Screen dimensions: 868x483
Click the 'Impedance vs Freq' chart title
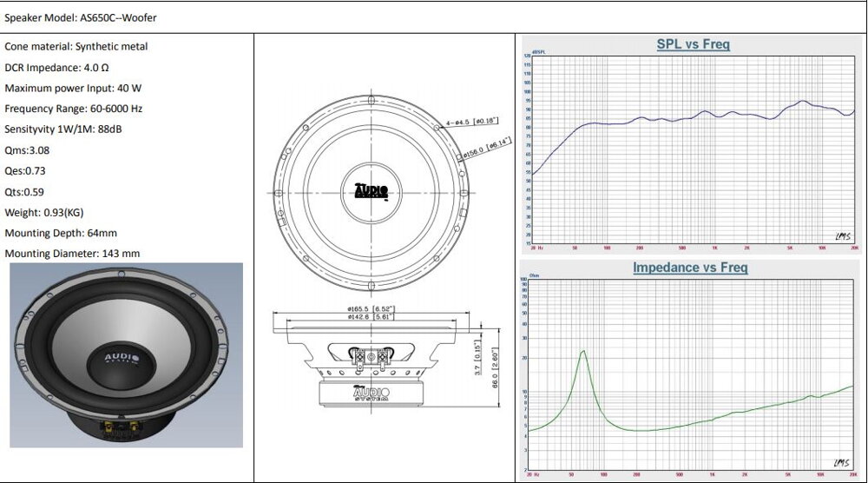click(690, 268)
